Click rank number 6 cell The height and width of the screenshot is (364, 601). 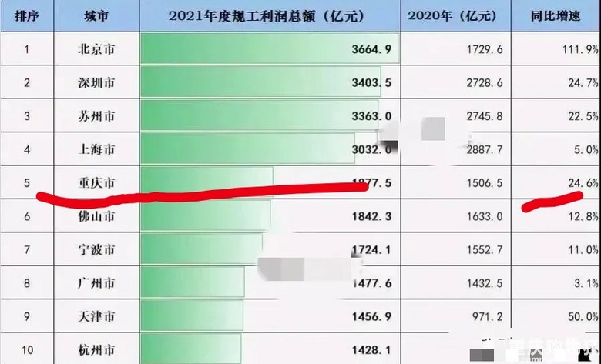click(27, 216)
